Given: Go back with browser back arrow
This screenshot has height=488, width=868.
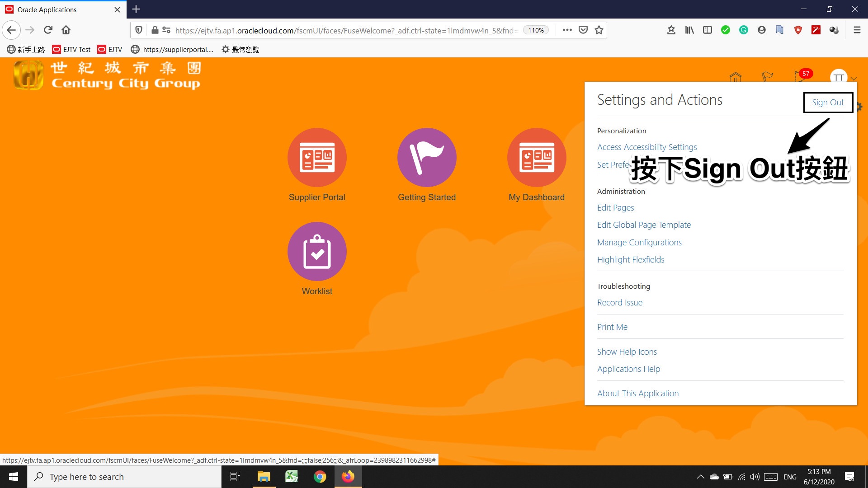Looking at the screenshot, I should 11,30.
